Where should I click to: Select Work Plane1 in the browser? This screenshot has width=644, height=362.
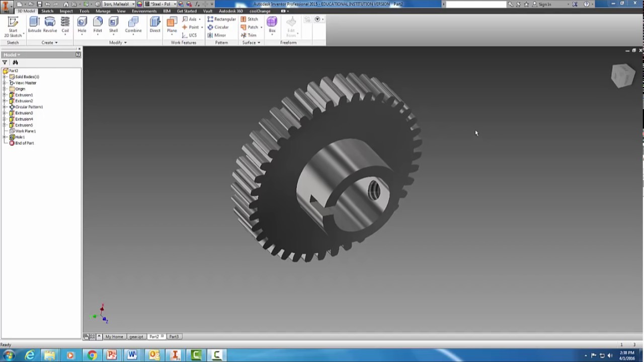(25, 131)
